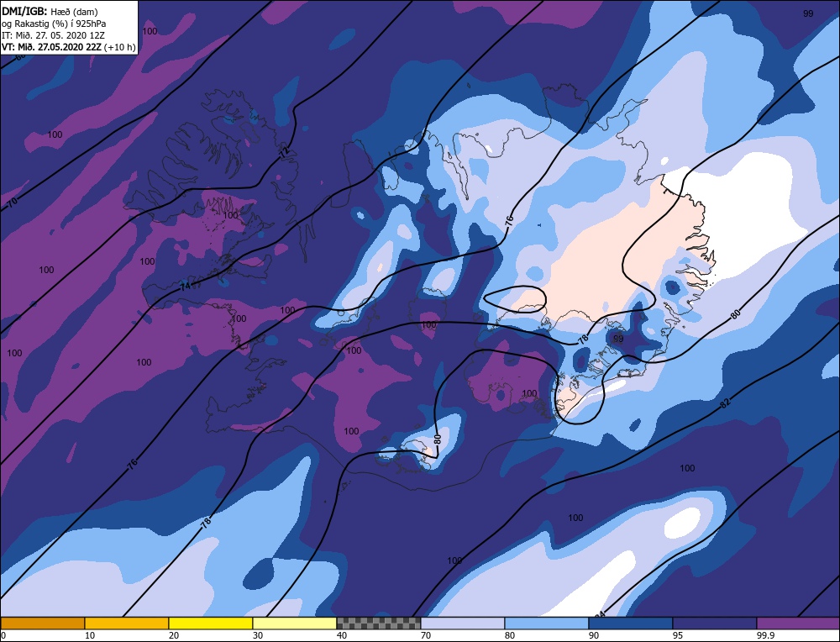This screenshot has height=642, width=840.
Task: Click the gray checkered 40–70 legend swatch
Action: [379, 623]
